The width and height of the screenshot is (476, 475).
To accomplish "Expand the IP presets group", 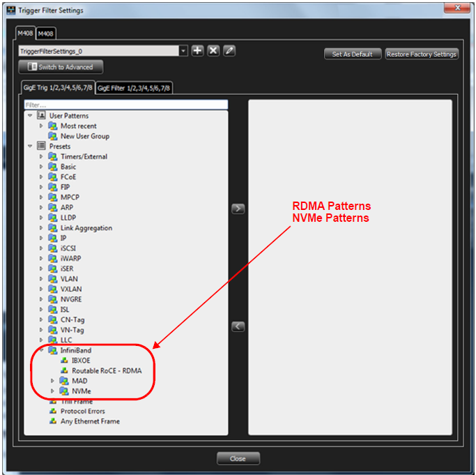I will 41,238.
